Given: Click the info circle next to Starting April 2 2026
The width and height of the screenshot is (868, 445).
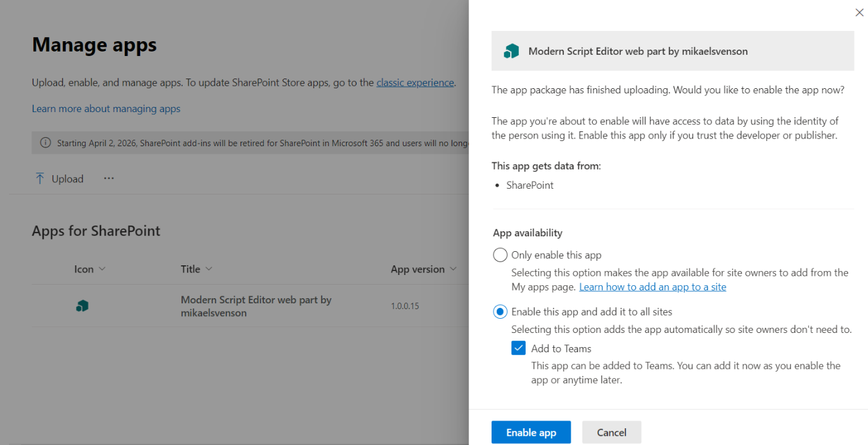Looking at the screenshot, I should point(45,142).
